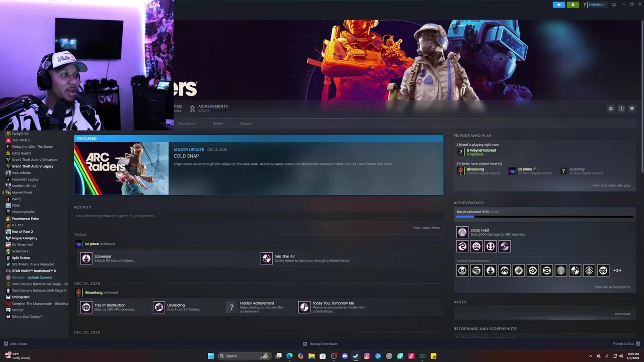Click the Into Thin Air achievement icon
Screen dimensions: 644x362
[x=267, y=258]
